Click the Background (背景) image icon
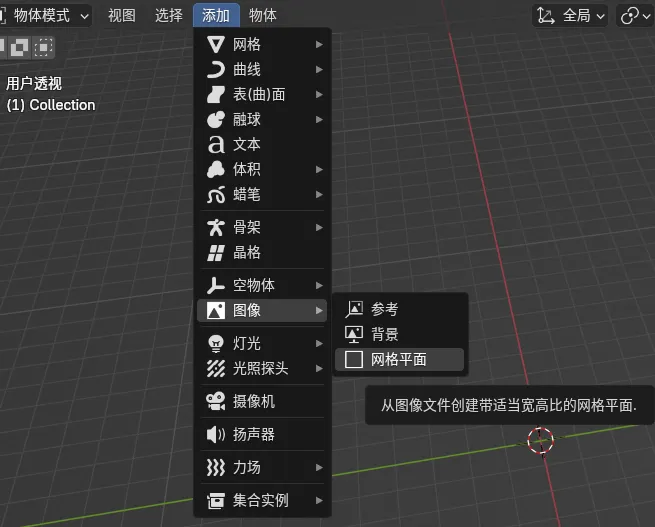The width and height of the screenshot is (655, 527). 354,334
